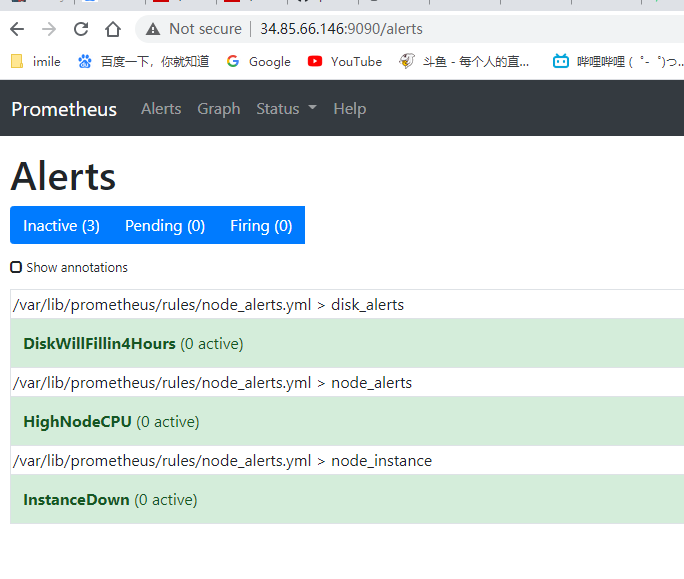The width and height of the screenshot is (684, 579).
Task: Toggle the Firing (0) filter
Action: (x=261, y=226)
